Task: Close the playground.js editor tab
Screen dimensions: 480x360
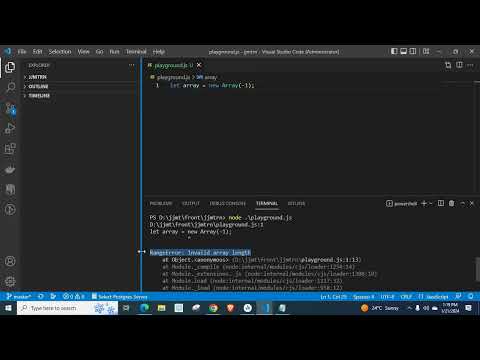Action: click(x=199, y=65)
